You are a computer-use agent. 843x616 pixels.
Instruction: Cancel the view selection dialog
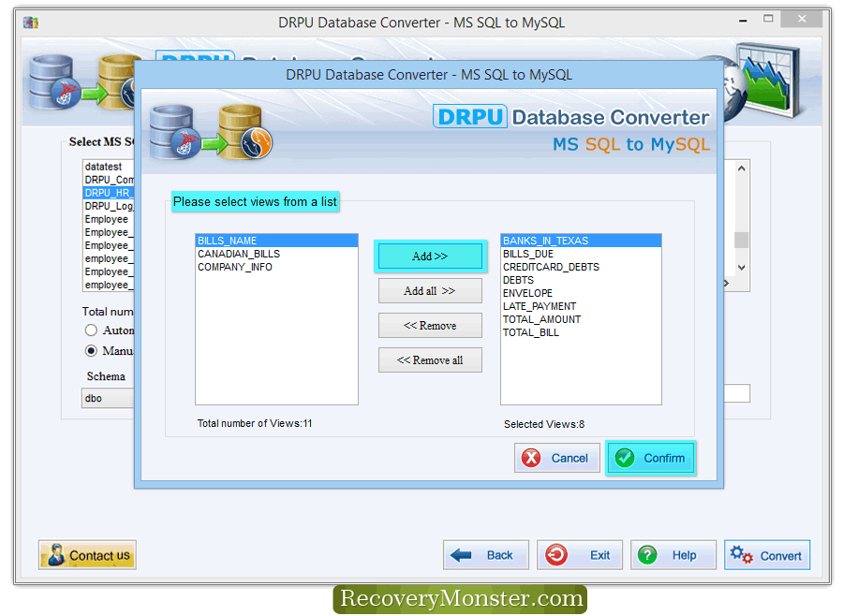coord(557,458)
